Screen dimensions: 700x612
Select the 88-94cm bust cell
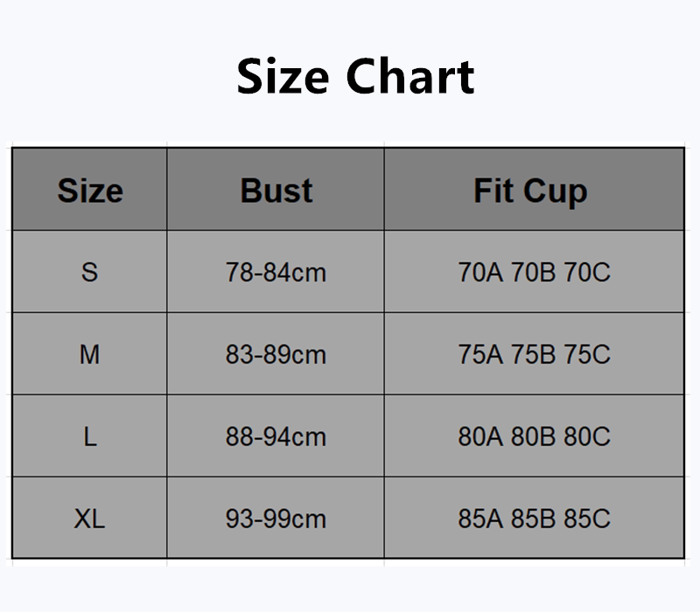(x=276, y=436)
